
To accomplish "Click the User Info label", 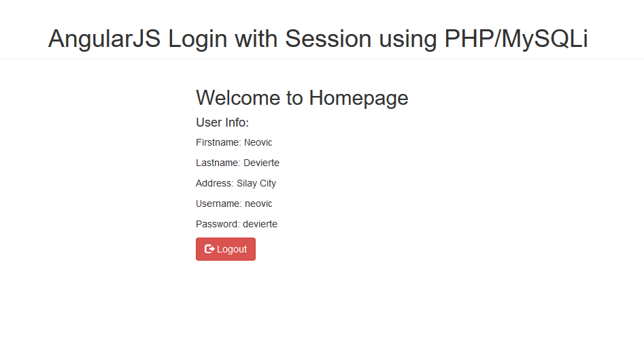I will [x=222, y=123].
